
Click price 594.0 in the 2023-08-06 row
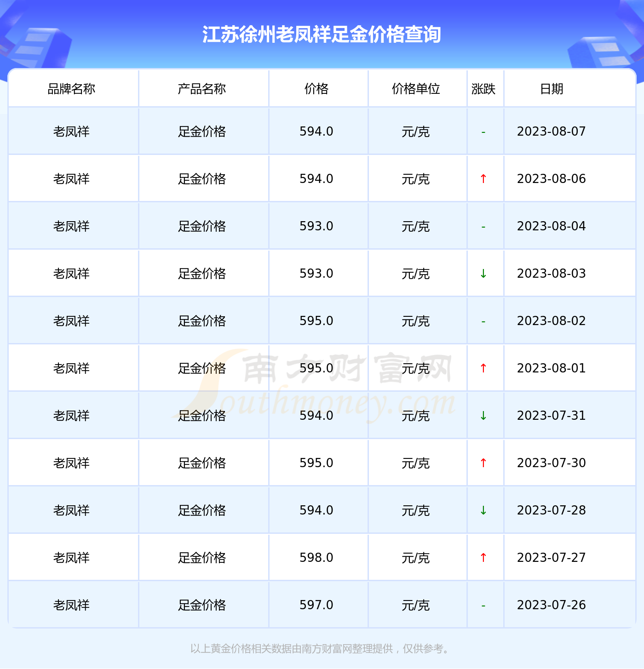[316, 179]
